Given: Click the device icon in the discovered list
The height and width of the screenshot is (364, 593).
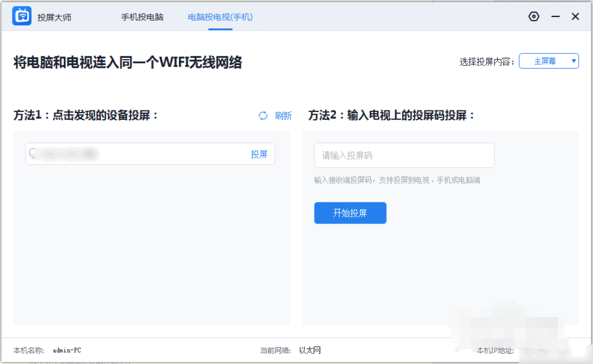Looking at the screenshot, I should 32,154.
